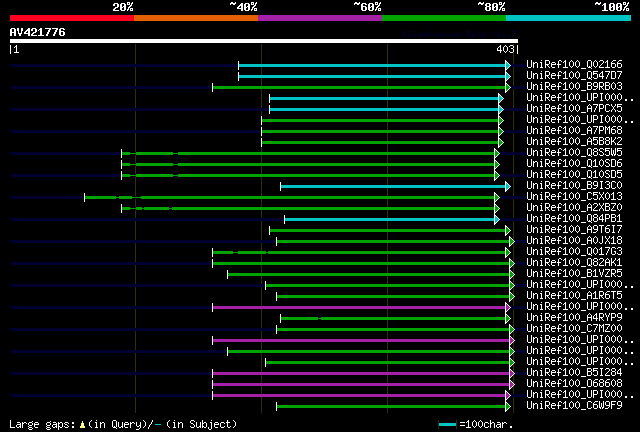Click the arrowhead ending the A5B8K2 alignment
640x432 pixels.
(501, 143)
